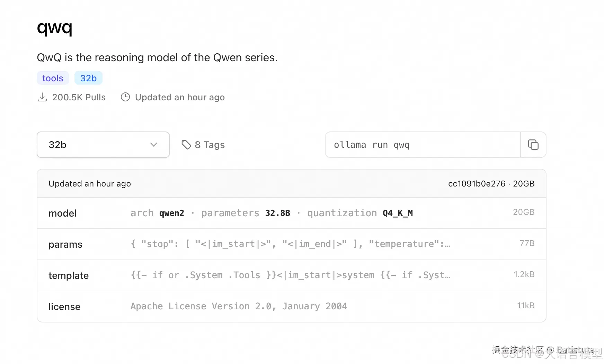Click the ollama run qwq command field

(x=423, y=145)
